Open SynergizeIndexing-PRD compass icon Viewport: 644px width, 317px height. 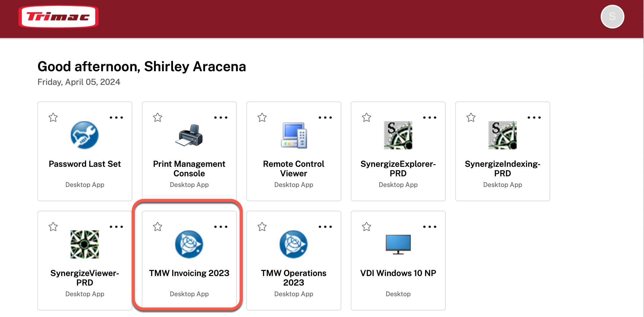pos(503,135)
